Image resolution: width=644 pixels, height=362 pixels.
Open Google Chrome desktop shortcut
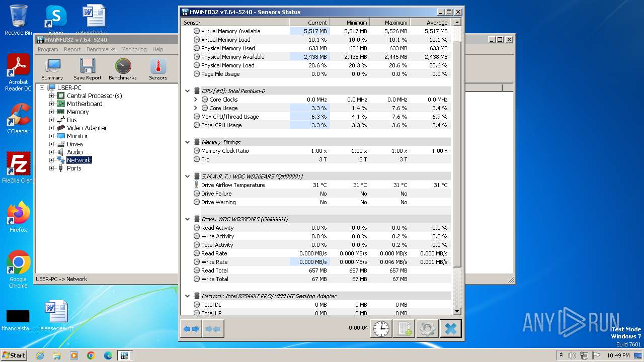[x=18, y=269]
